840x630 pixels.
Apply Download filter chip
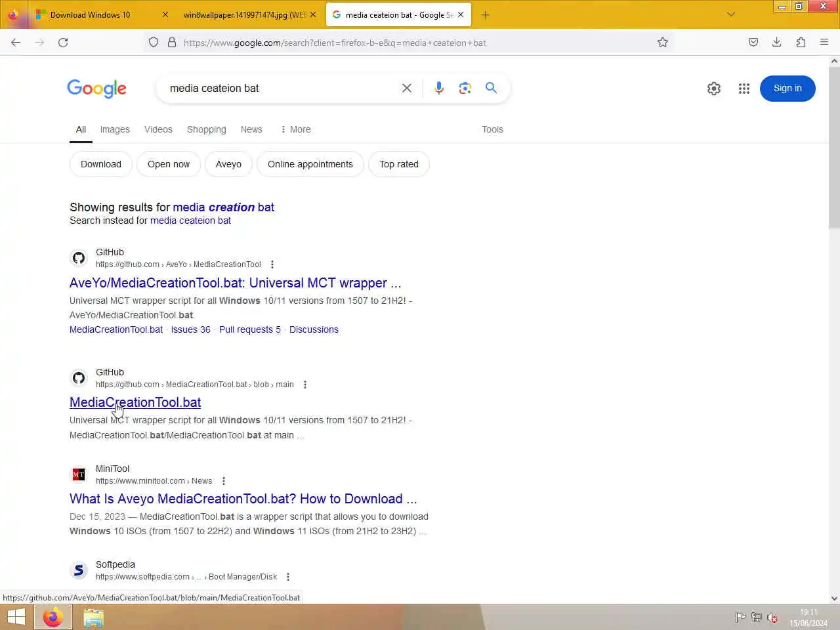101,164
